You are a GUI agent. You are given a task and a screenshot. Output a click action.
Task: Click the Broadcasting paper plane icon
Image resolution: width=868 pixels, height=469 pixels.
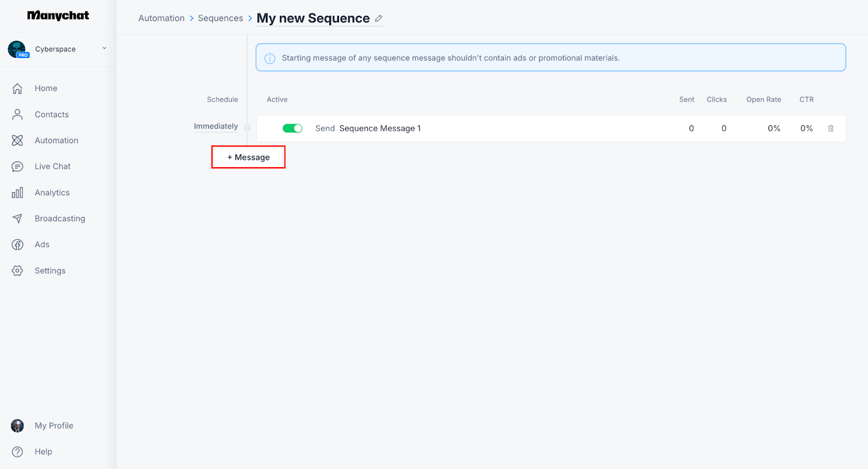pos(17,219)
